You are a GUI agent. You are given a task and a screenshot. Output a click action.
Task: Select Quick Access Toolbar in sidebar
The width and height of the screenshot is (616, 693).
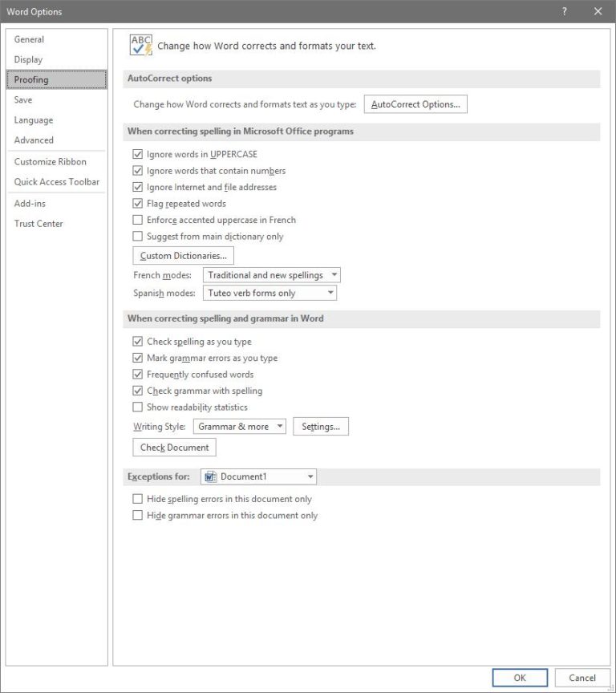[x=57, y=182]
